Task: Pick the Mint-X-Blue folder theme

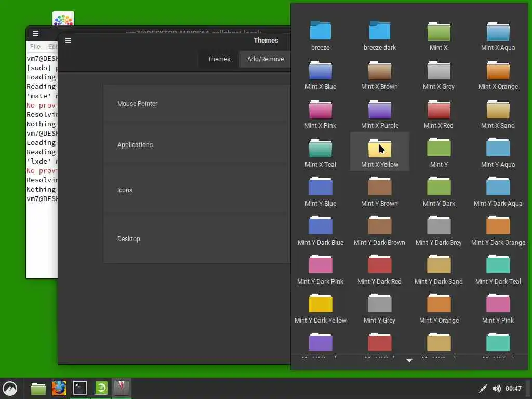Action: point(320,74)
